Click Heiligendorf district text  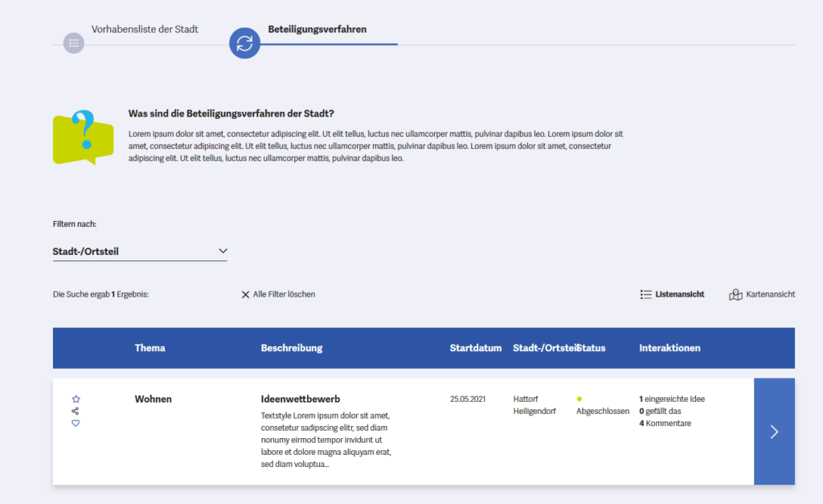coord(534,411)
